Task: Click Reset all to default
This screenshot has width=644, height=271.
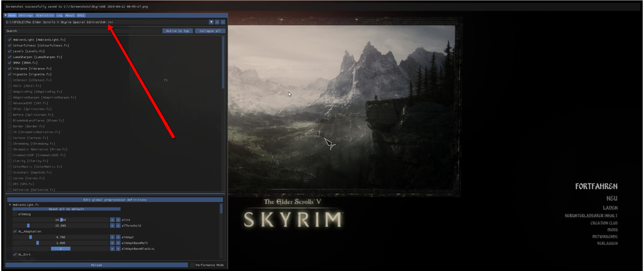Action: tap(66, 209)
